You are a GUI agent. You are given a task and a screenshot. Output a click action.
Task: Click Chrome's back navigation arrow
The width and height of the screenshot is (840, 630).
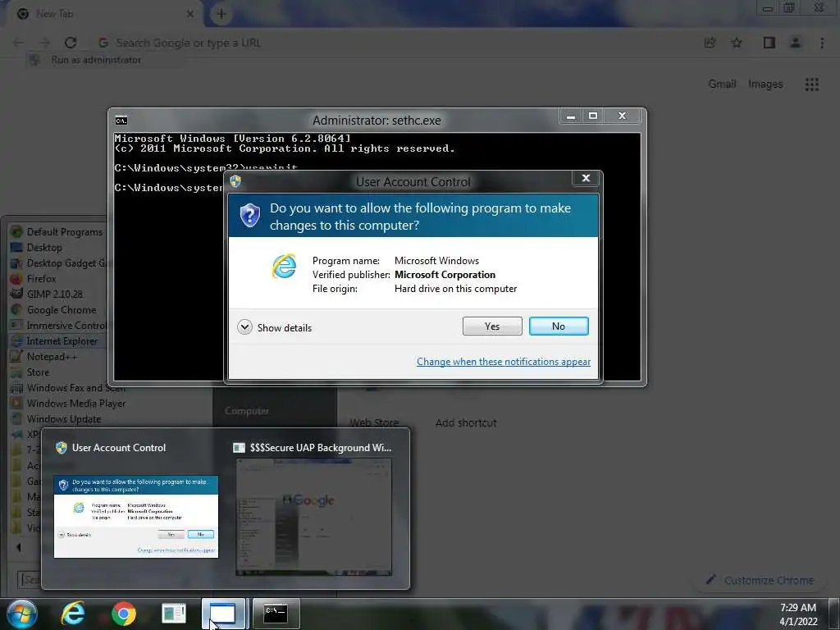pyautogui.click(x=18, y=43)
